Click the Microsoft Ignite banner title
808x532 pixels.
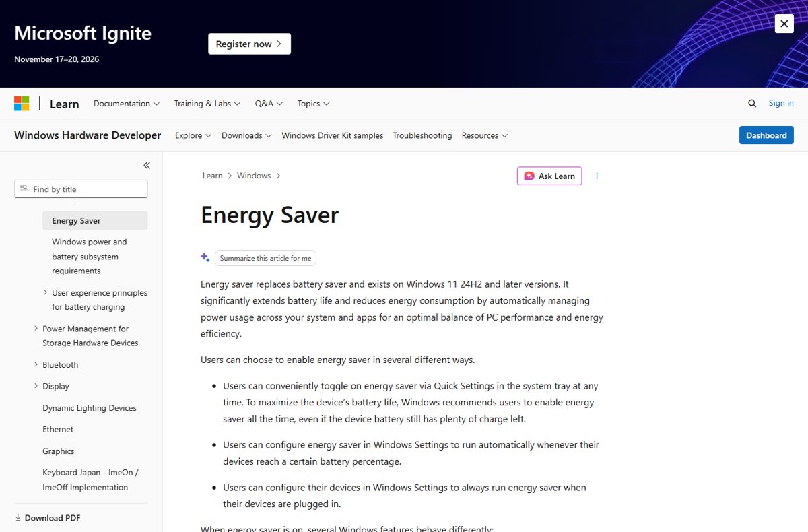click(83, 33)
